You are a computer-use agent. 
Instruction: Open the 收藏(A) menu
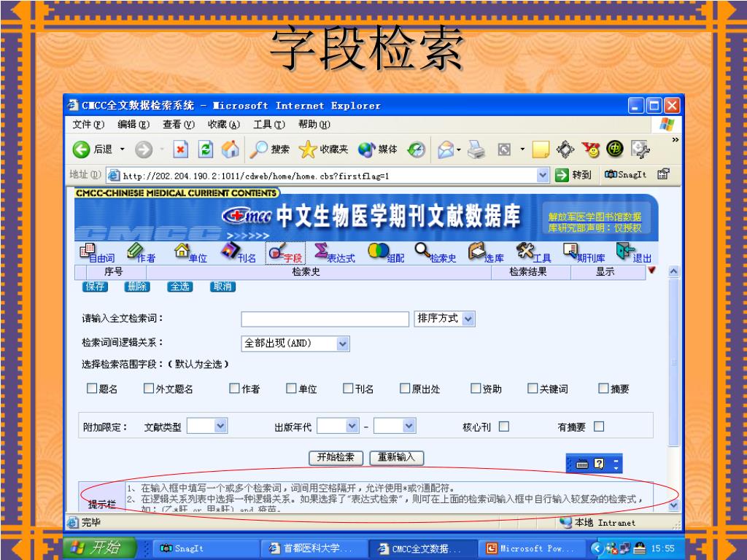pyautogui.click(x=224, y=125)
